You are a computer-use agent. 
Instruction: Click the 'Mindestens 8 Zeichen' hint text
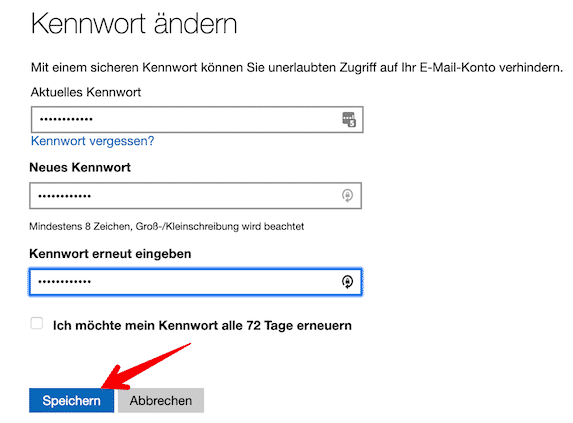(167, 226)
